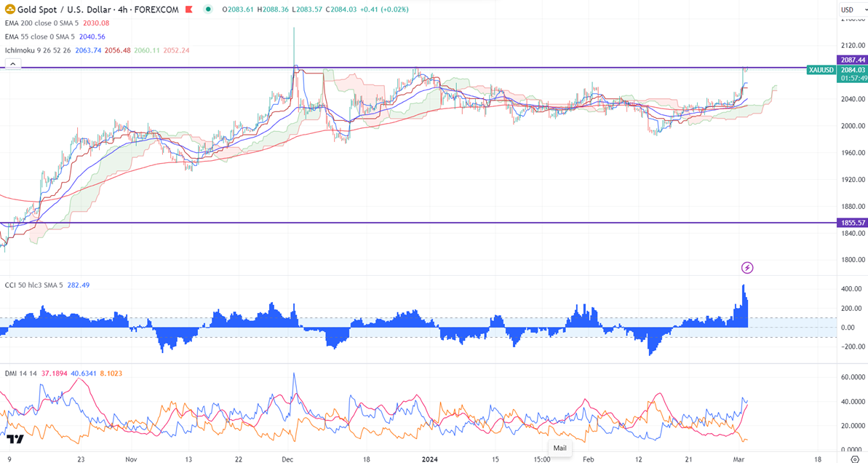The image size is (868, 463).
Task: Click DMI value 37.1894
Action: (54, 373)
